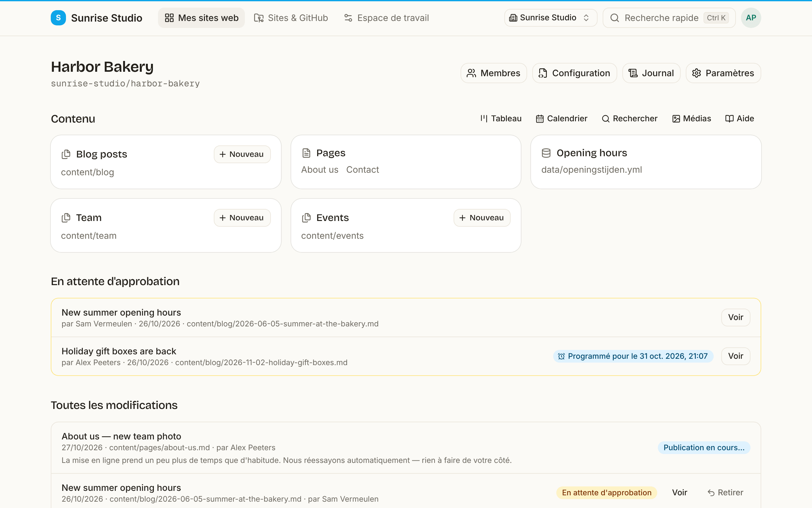Open the Médias library
This screenshot has width=812, height=508.
691,119
